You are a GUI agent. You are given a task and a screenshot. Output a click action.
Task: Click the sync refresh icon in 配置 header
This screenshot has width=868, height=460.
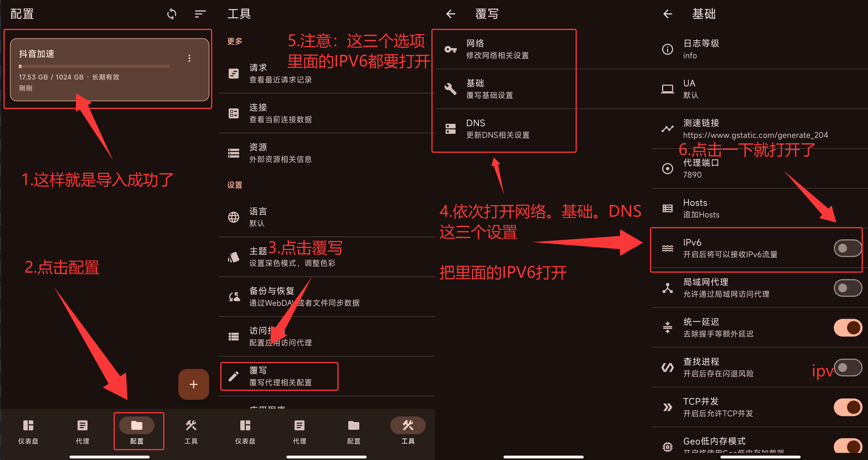point(172,14)
